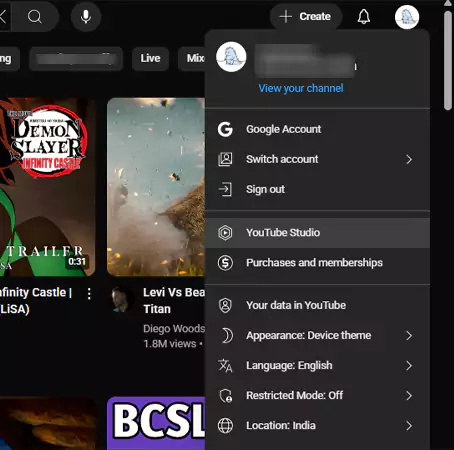454x450 pixels.
Task: Click the dollar sign purchases icon
Action: tap(225, 263)
